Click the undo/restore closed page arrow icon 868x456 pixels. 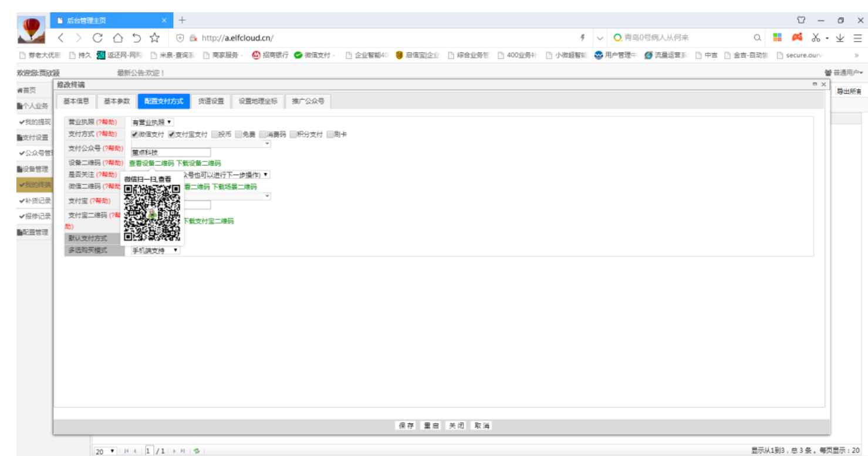point(136,38)
